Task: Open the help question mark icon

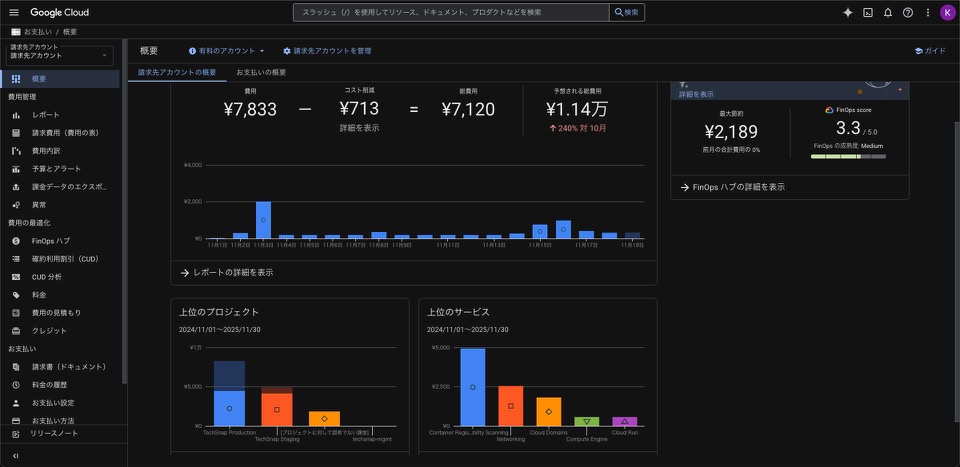Action: 908,12
